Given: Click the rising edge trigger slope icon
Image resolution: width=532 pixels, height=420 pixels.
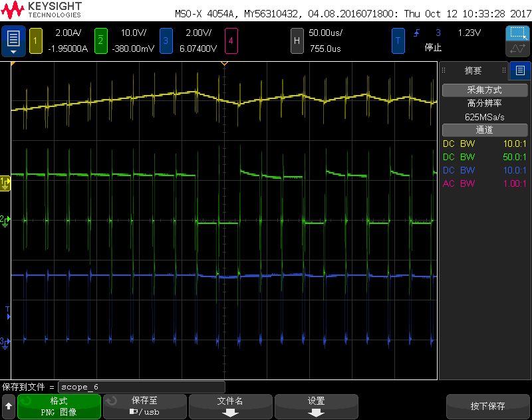Looking at the screenshot, I should click(416, 33).
